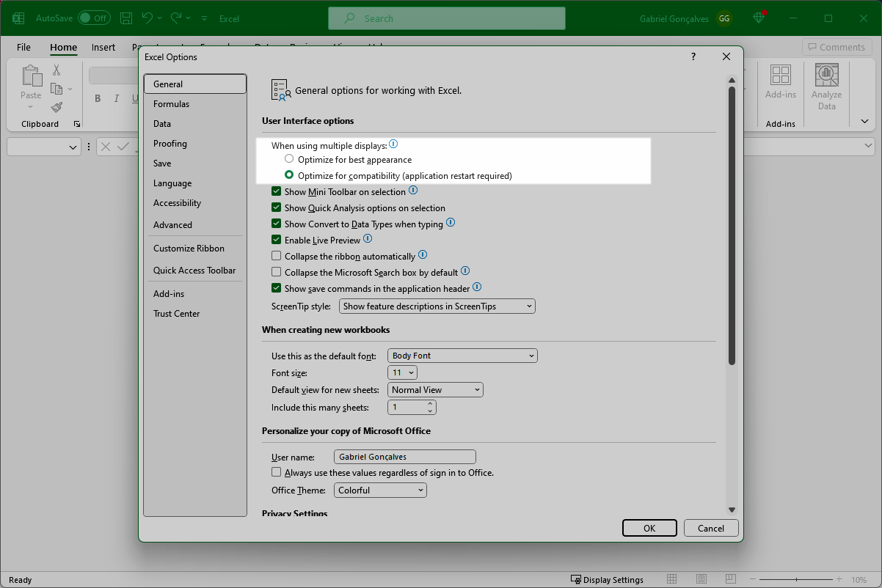Image resolution: width=882 pixels, height=588 pixels.
Task: Click info icon next to Enable Live Preview
Action: [x=368, y=239]
